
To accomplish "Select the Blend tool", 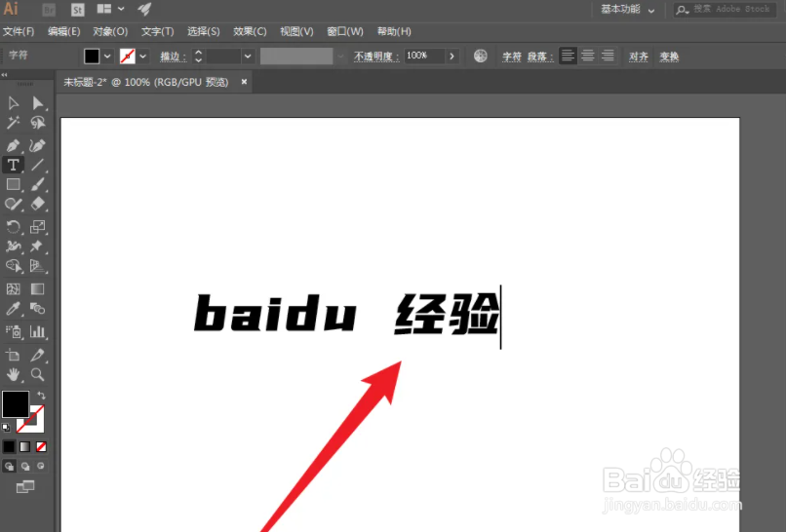I will click(x=38, y=309).
